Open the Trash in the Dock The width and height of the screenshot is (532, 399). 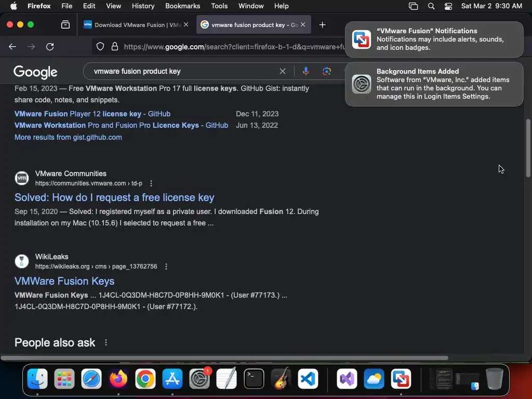(495, 378)
